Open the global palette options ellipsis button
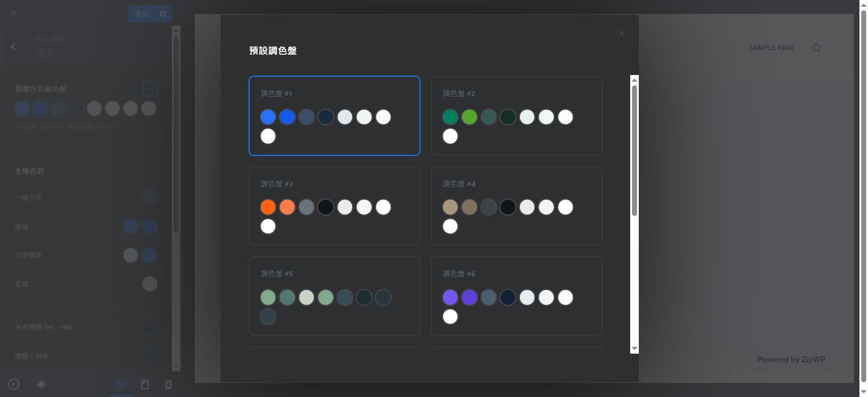The image size is (868, 397). click(150, 89)
